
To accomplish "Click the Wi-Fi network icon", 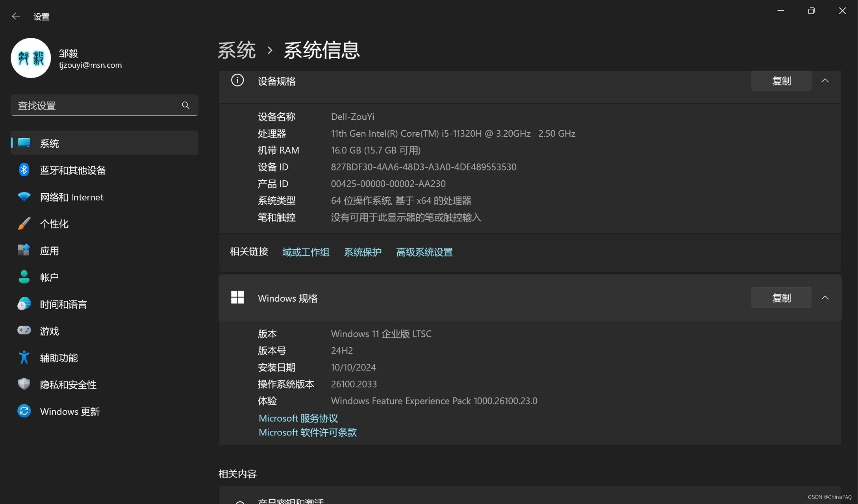I will coord(24,196).
